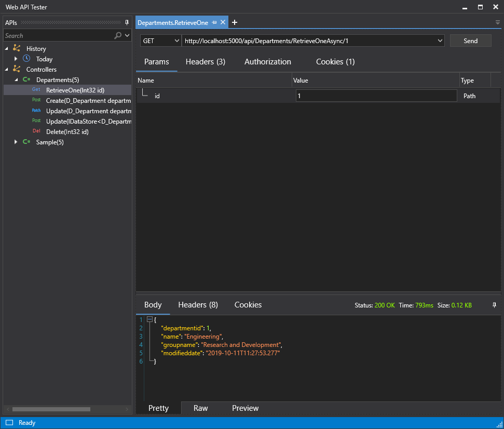Viewport: 504px width, 429px height.
Task: Switch to the Authorization tab
Action: point(267,62)
